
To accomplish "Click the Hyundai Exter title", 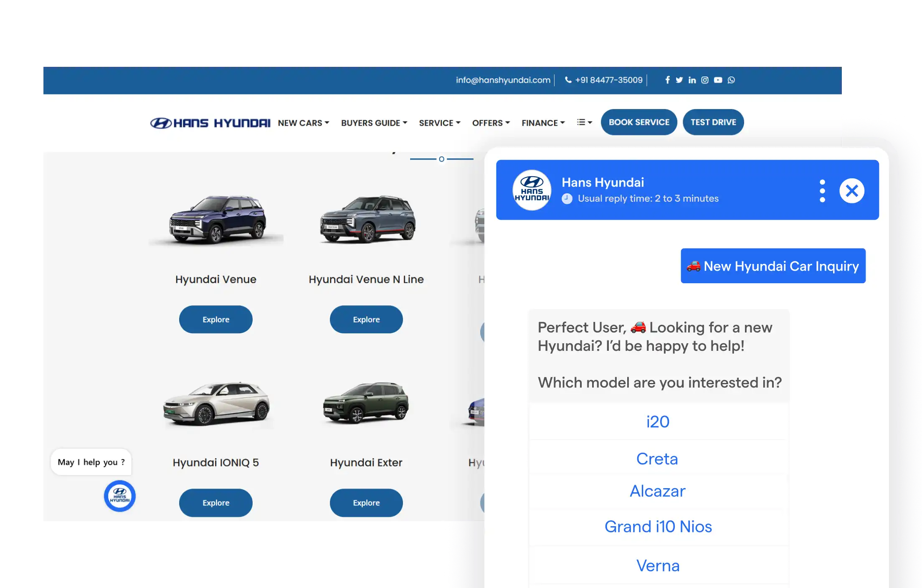I will point(366,463).
